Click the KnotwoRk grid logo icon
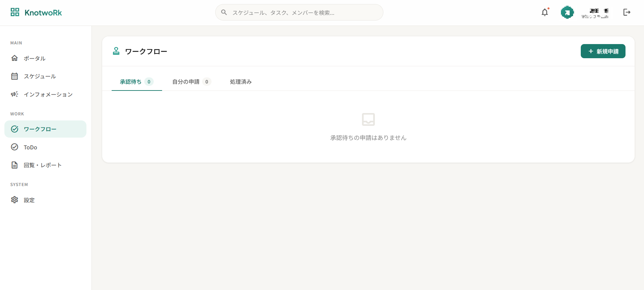The height and width of the screenshot is (290, 644). click(x=15, y=12)
